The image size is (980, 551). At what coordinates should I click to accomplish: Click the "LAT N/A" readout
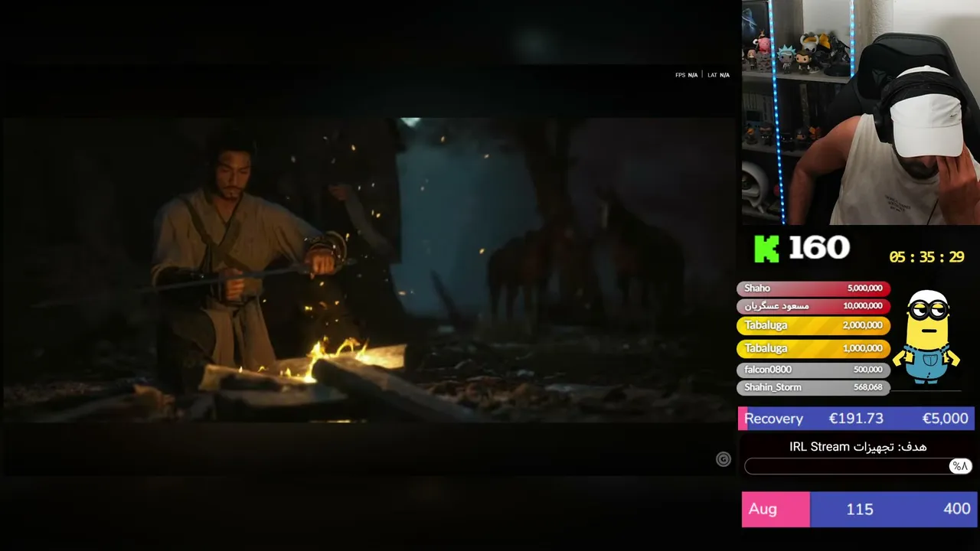point(718,75)
